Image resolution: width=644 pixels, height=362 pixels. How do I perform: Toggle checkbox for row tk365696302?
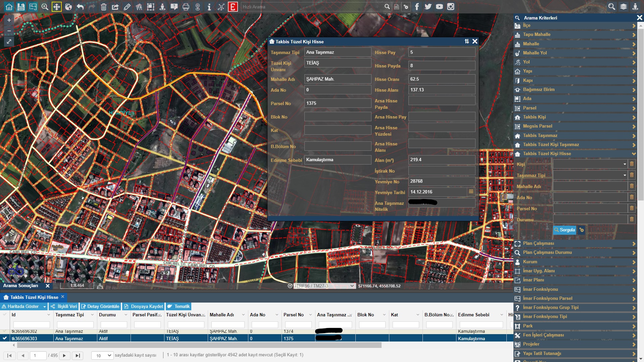5,331
